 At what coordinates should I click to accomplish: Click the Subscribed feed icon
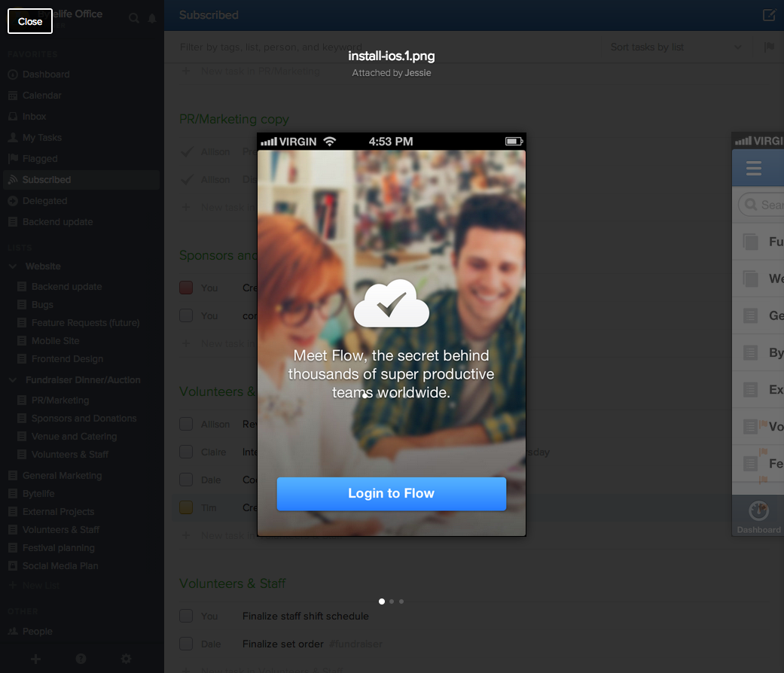point(13,179)
